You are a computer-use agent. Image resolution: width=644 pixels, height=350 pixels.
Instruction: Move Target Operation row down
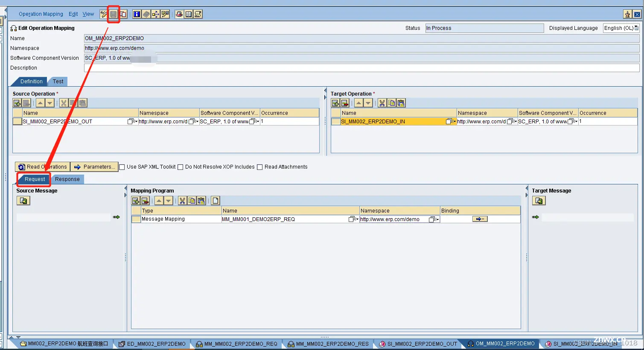point(368,103)
